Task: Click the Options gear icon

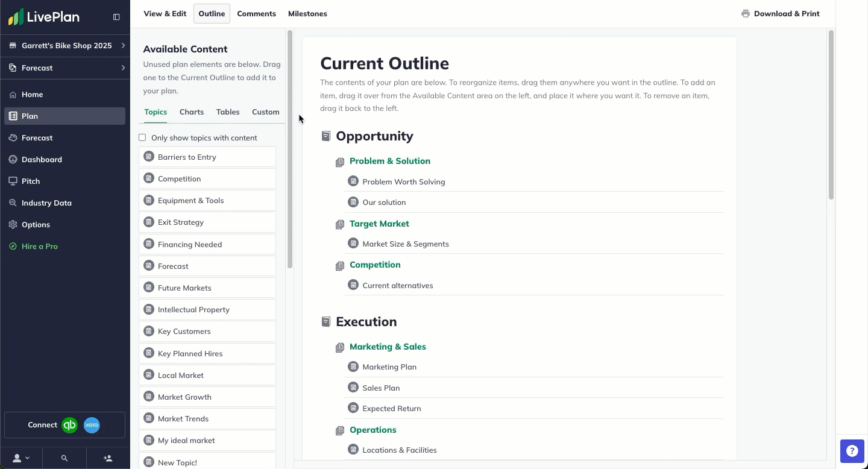Action: (13, 225)
